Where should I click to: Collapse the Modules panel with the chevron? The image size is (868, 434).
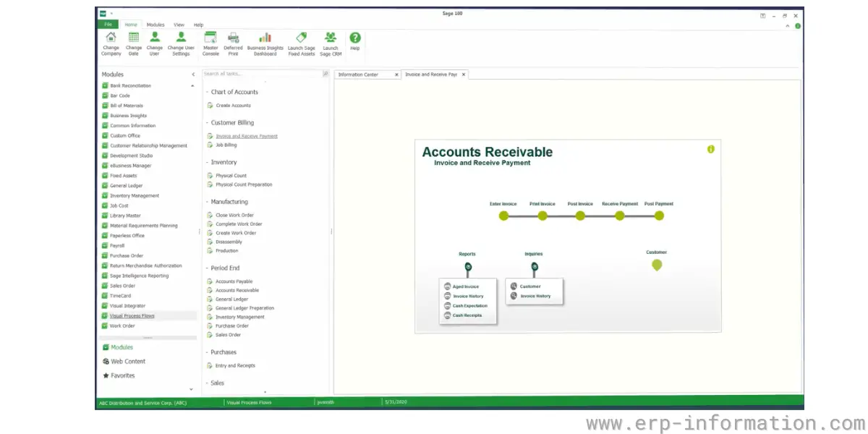tap(193, 75)
